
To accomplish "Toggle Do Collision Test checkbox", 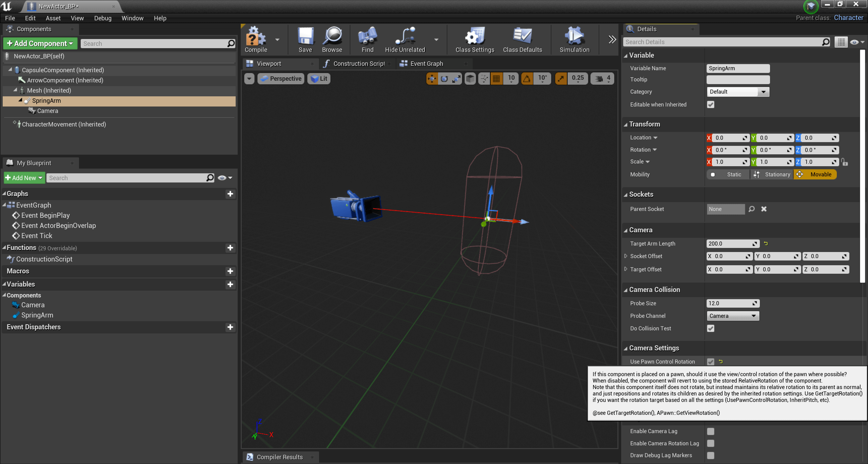I will (711, 328).
